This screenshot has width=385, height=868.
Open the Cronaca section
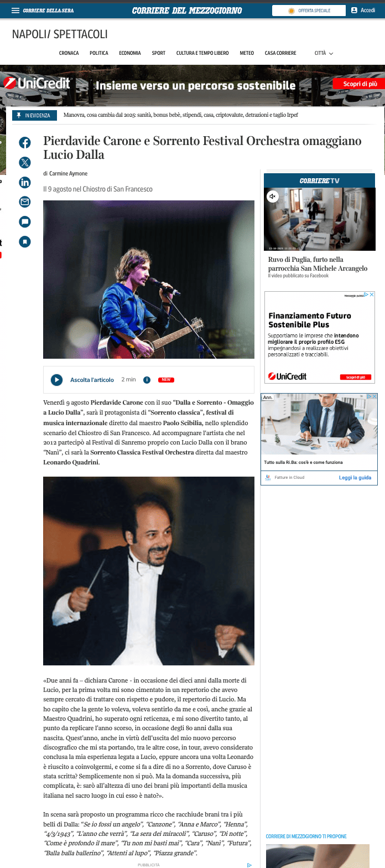click(69, 53)
